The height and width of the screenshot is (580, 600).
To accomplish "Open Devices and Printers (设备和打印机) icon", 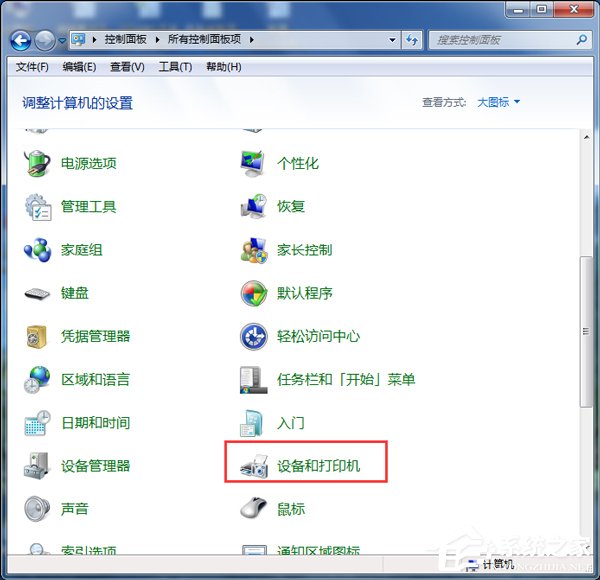I will [x=254, y=466].
